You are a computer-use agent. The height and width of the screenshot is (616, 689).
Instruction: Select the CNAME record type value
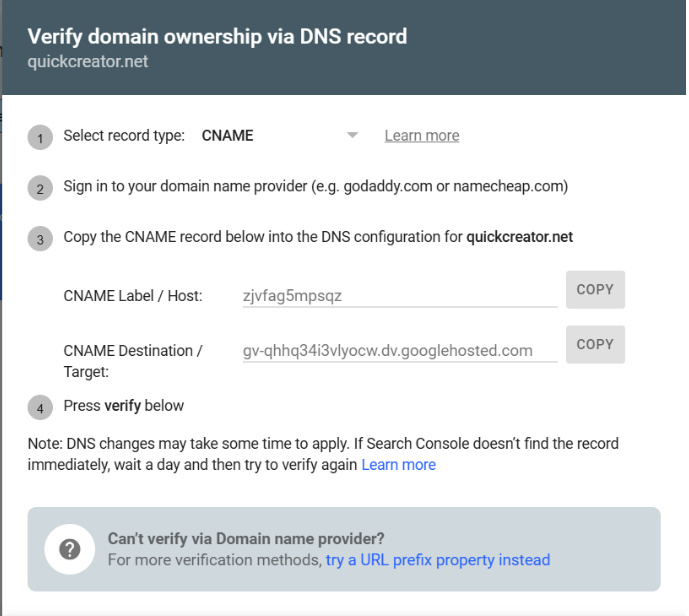[x=227, y=136]
